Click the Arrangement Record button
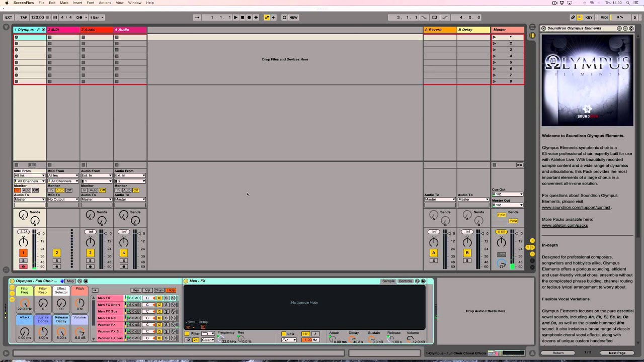Image resolution: width=644 pixels, height=362 pixels. click(249, 17)
